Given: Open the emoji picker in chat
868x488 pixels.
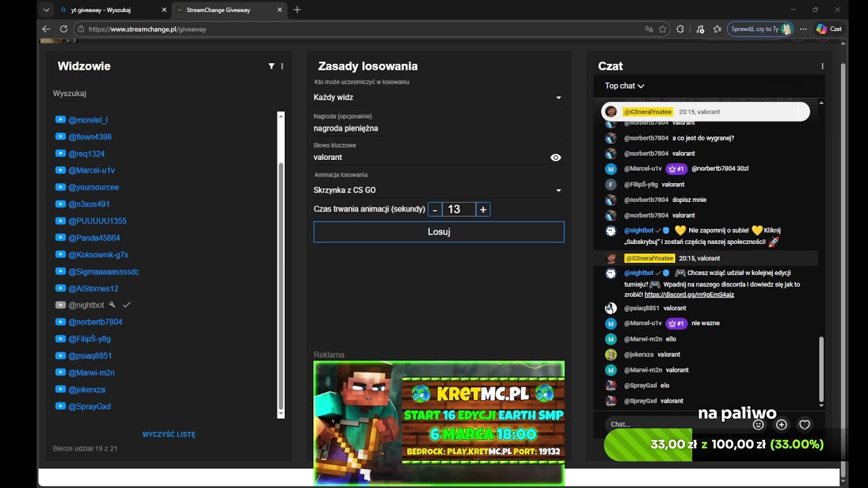Looking at the screenshot, I should pos(759,425).
